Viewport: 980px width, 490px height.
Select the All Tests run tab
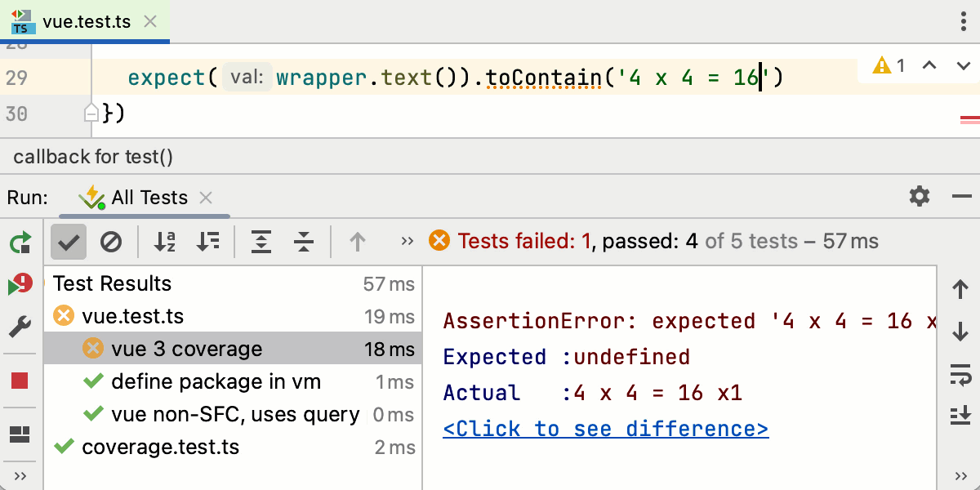click(x=149, y=198)
